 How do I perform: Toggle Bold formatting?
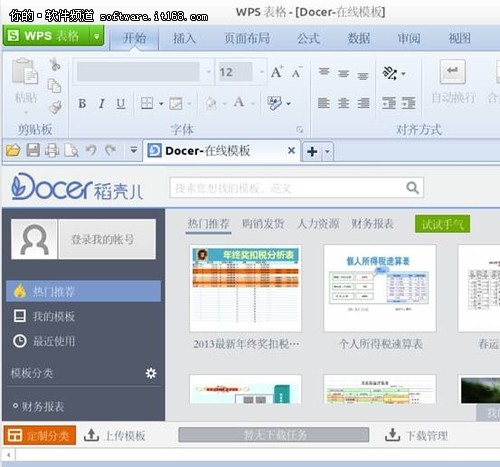click(x=82, y=104)
